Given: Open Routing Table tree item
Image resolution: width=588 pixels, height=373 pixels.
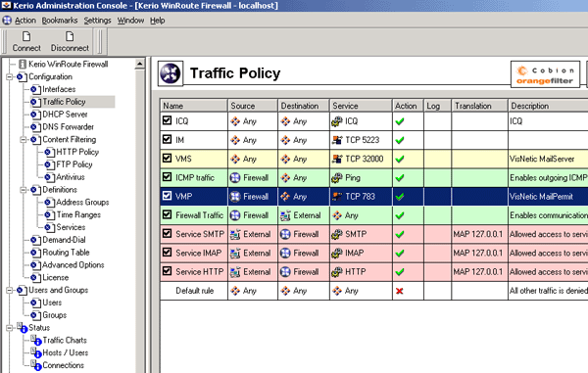Looking at the screenshot, I should [x=66, y=253].
